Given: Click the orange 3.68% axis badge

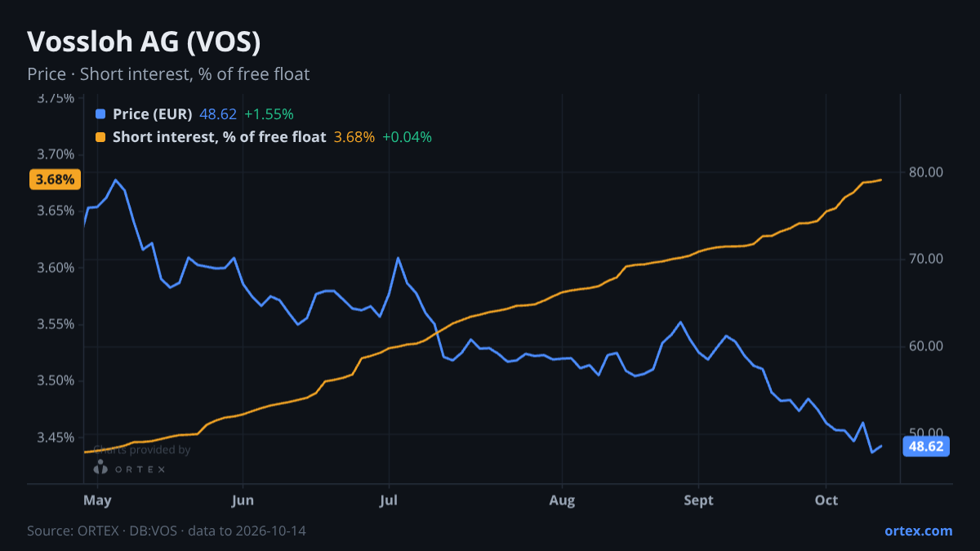Looking at the screenshot, I should pos(55,180).
